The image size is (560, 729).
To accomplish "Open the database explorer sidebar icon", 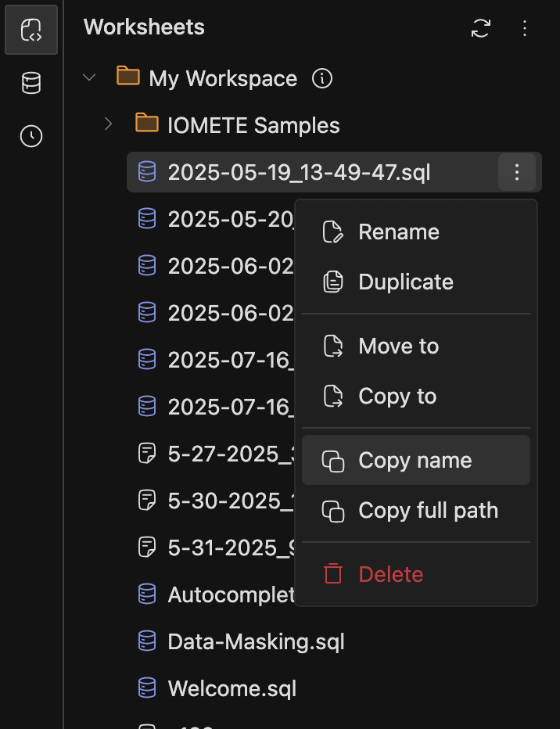I will click(x=31, y=83).
